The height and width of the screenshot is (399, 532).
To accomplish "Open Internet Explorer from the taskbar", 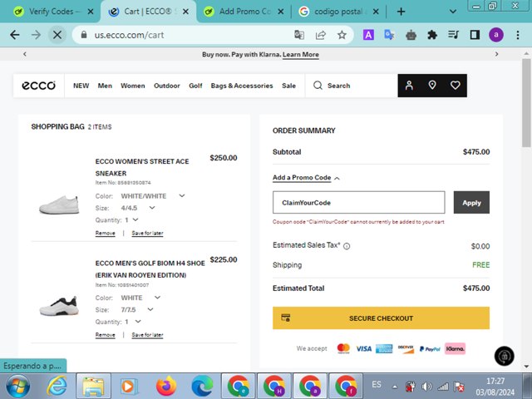I will coord(57,386).
